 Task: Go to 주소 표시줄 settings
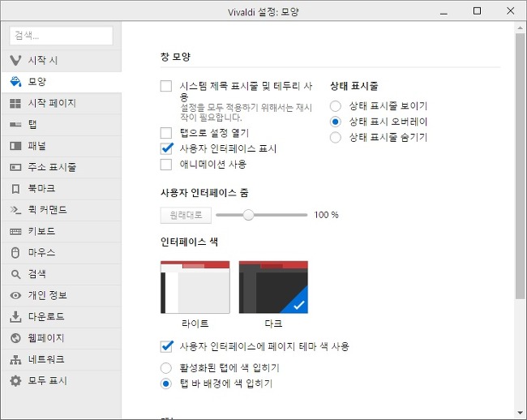point(62,167)
